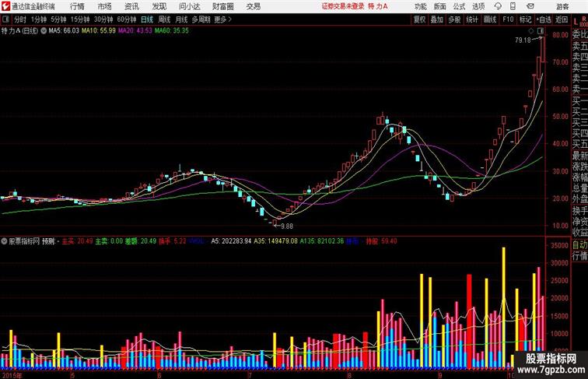This screenshot has height=379, width=588.
Task: Click the diamond icon above the price axis
Action: click(x=531, y=31)
